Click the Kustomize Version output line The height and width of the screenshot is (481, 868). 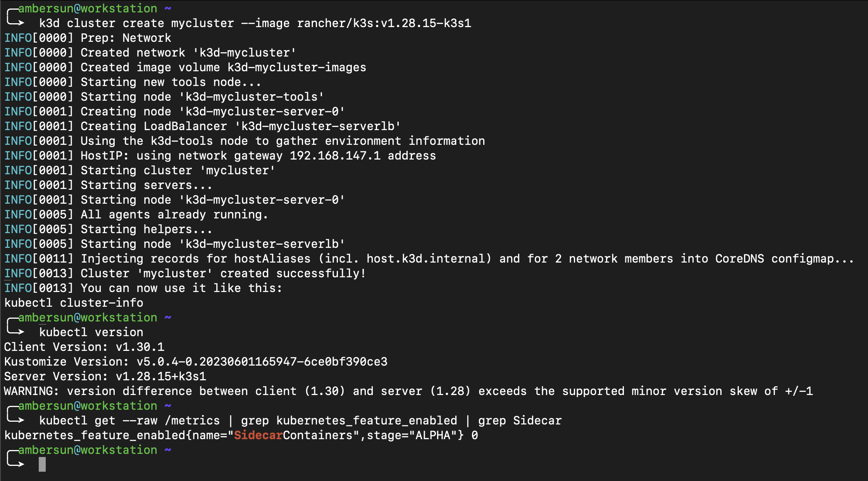tap(196, 362)
